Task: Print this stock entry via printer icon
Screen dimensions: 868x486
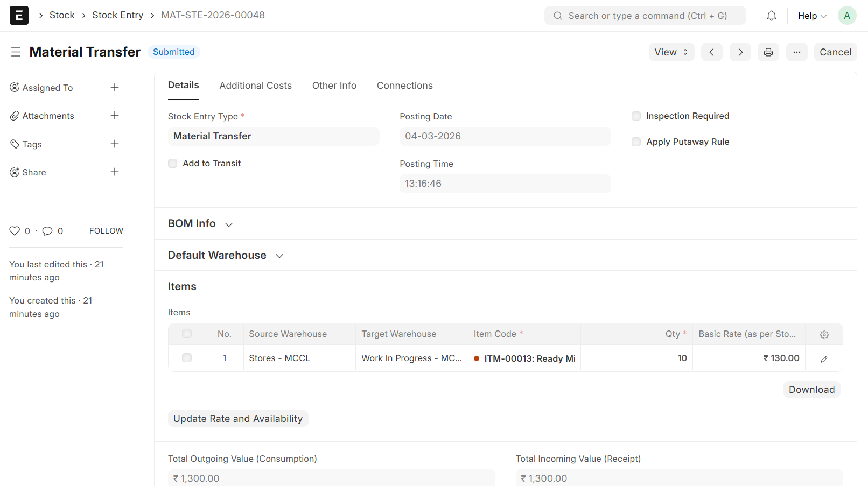Action: [768, 52]
